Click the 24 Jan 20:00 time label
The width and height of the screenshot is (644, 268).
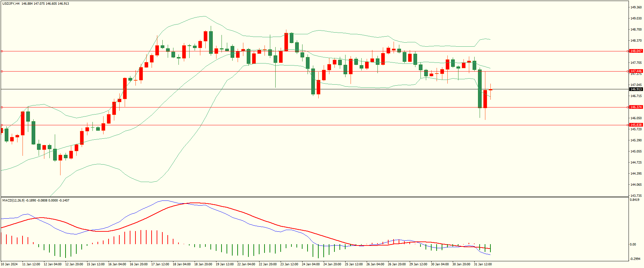click(x=332, y=264)
